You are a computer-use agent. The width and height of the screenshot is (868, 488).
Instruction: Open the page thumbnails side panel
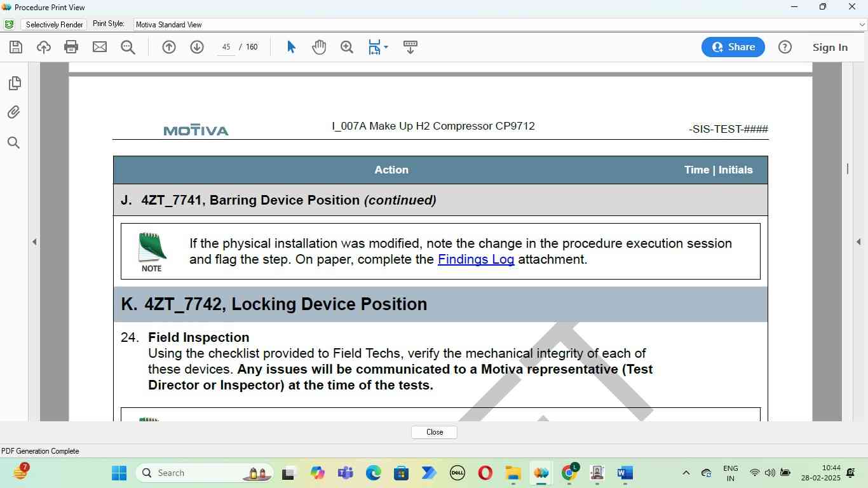click(14, 83)
